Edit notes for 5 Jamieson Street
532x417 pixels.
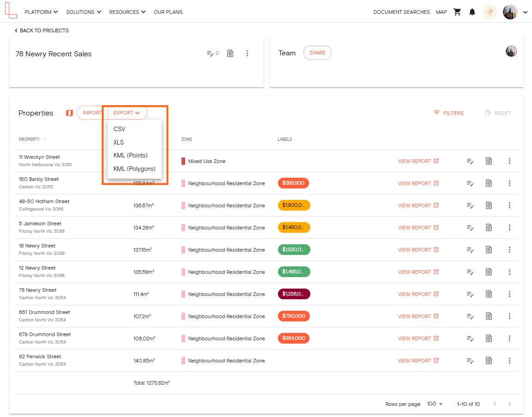click(x=470, y=228)
